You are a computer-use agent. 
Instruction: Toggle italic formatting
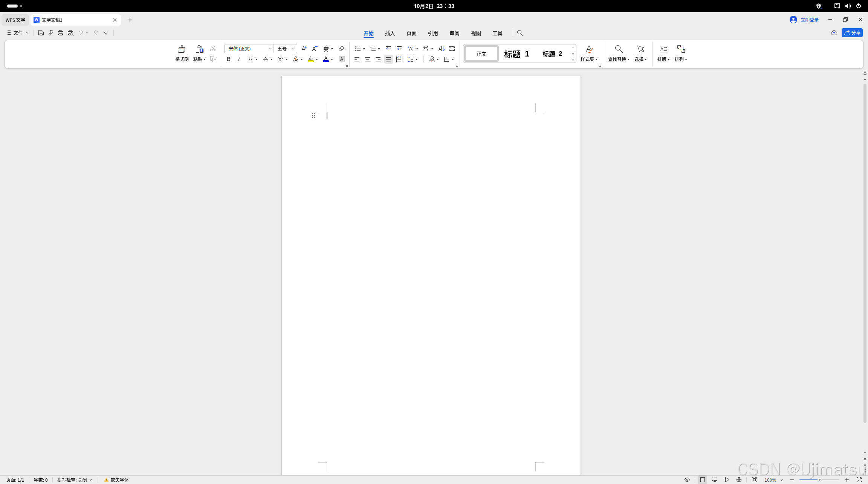pyautogui.click(x=239, y=59)
